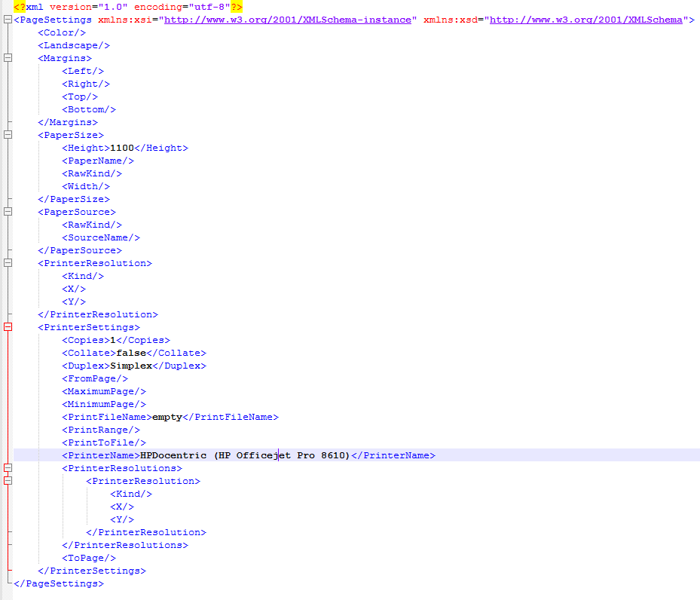
Task: Click the ToPage empty tag
Action: tap(89, 558)
